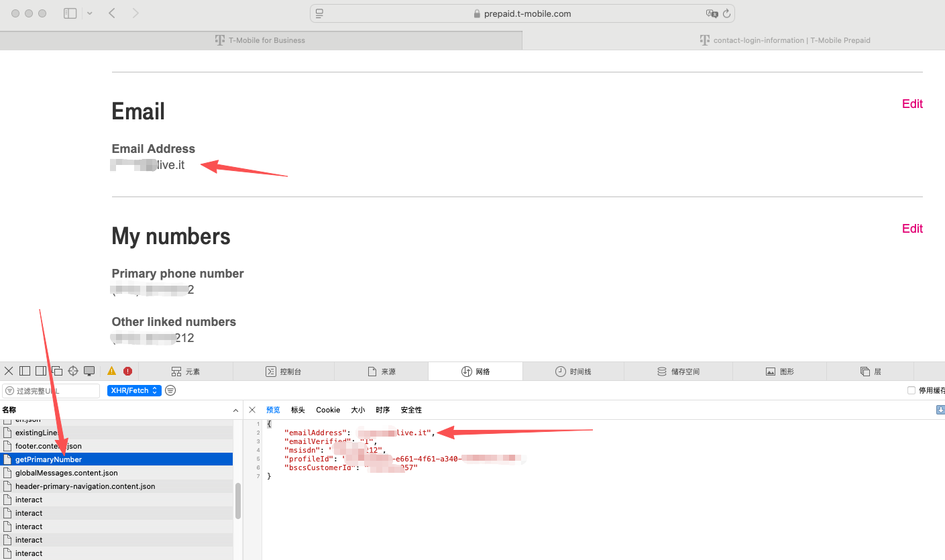Toggle the 停用缓存 disable cache checkbox
Image resolution: width=945 pixels, height=560 pixels.
911,390
